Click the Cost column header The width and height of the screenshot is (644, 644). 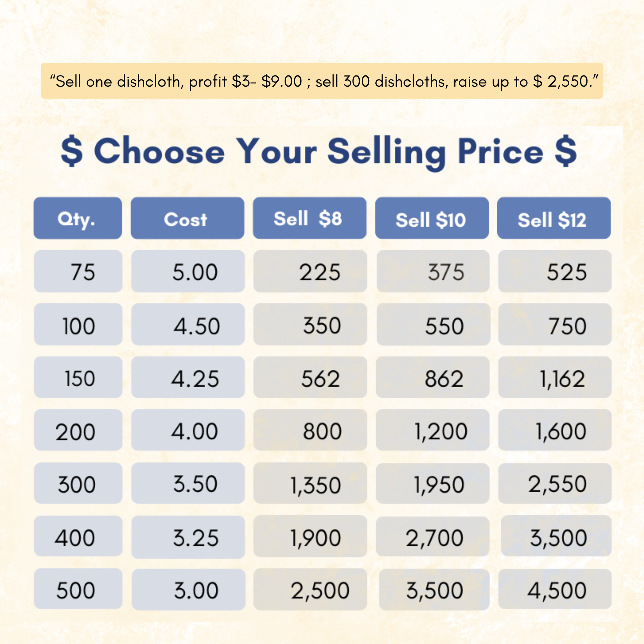click(x=187, y=218)
